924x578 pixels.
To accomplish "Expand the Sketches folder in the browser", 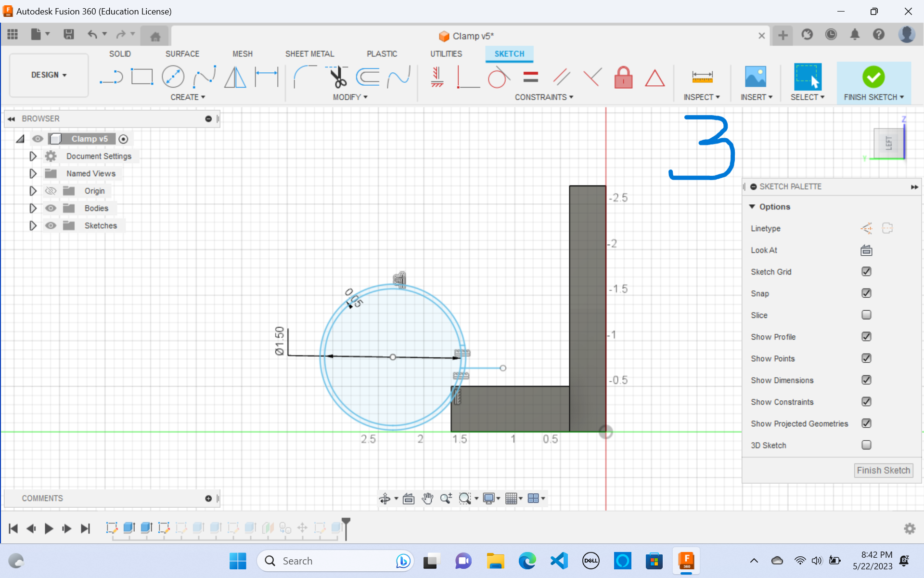I will click(32, 225).
